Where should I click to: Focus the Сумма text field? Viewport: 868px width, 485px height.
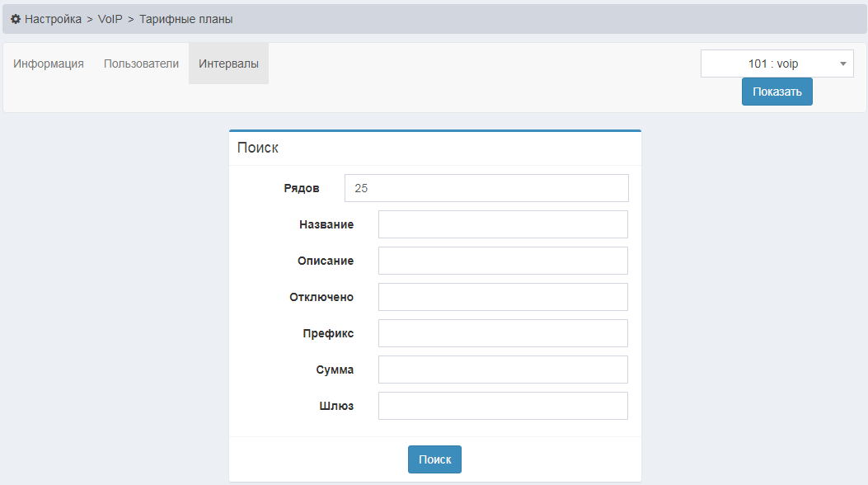click(x=503, y=370)
